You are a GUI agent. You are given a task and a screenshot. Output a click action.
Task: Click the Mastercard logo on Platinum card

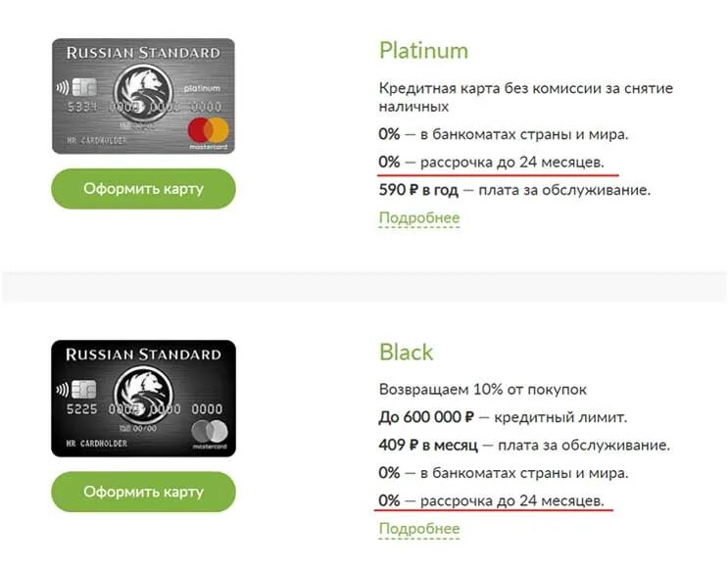(209, 133)
